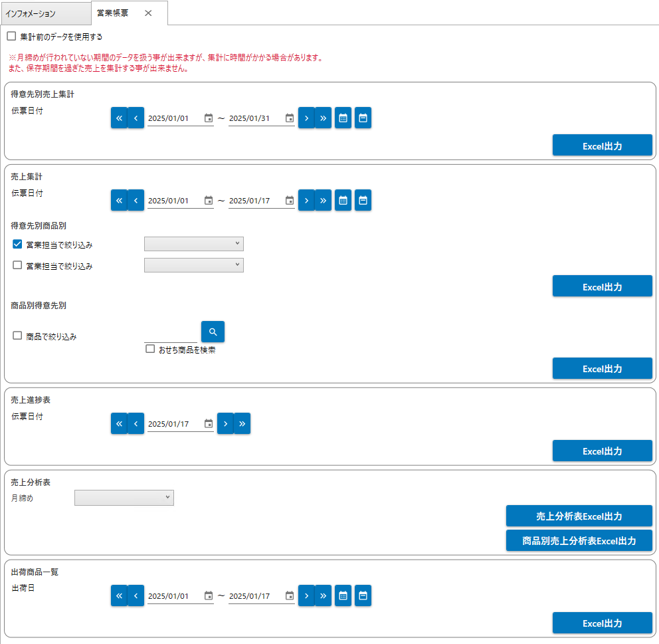The height and width of the screenshot is (644, 659).
Task: Click Excel出力 in 出荷商品一覧 section
Action: pyautogui.click(x=603, y=623)
